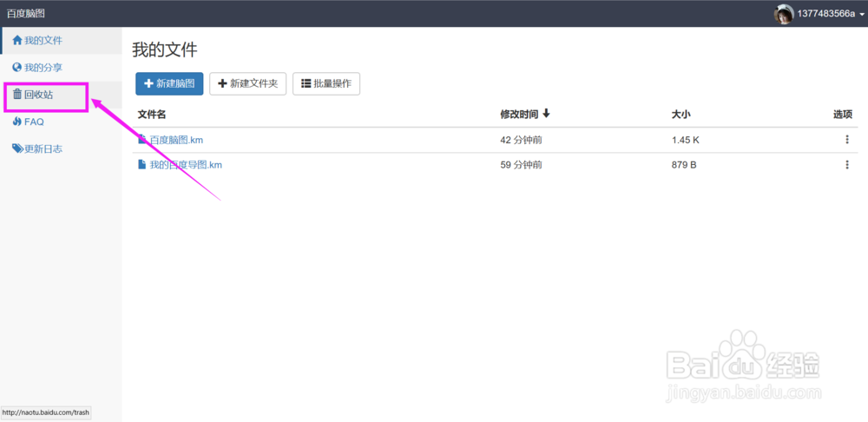
Task: Click the 选项 column header
Action: [x=843, y=115]
